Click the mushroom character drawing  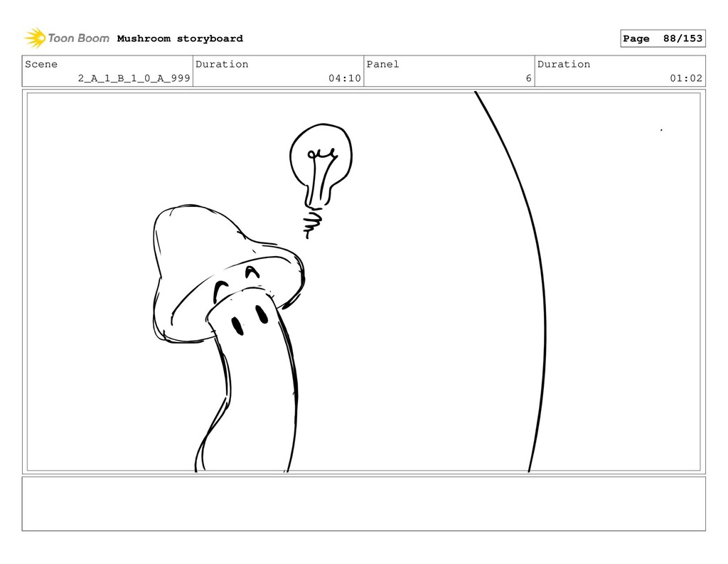pos(228,337)
